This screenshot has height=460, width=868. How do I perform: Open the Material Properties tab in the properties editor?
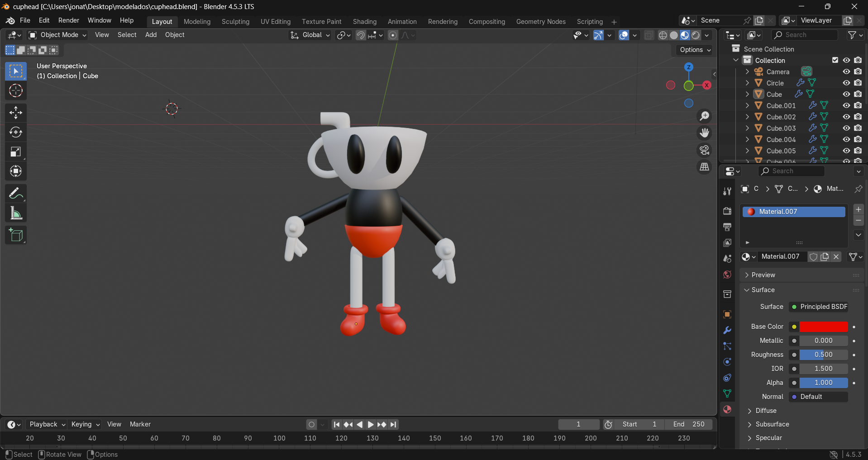click(x=727, y=409)
